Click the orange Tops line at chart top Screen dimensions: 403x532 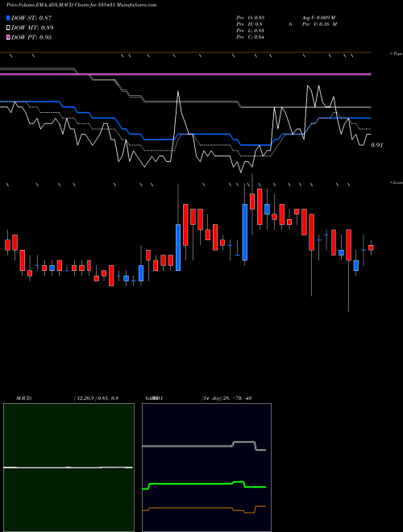pos(185,52)
